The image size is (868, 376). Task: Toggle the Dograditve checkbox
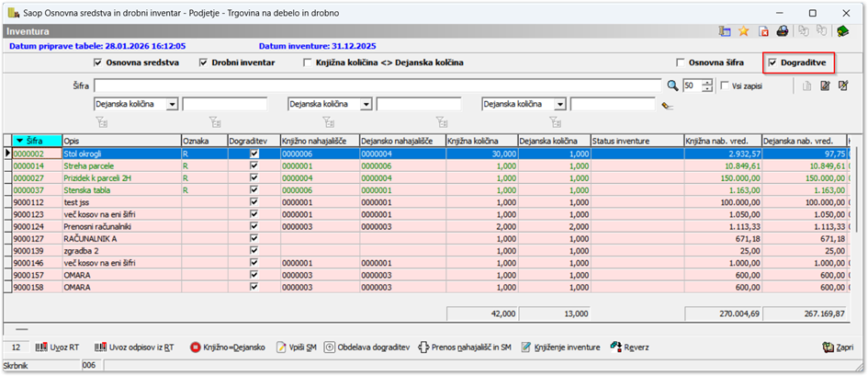point(772,63)
